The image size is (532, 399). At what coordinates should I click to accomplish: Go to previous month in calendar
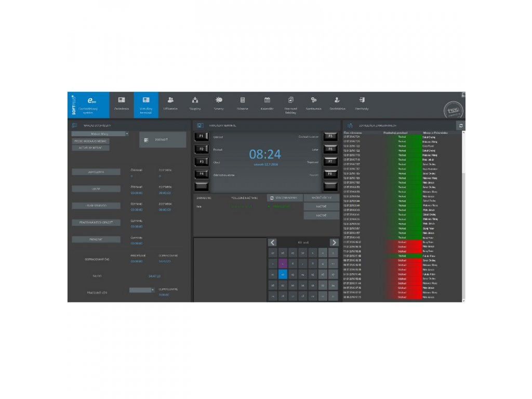coord(272,242)
